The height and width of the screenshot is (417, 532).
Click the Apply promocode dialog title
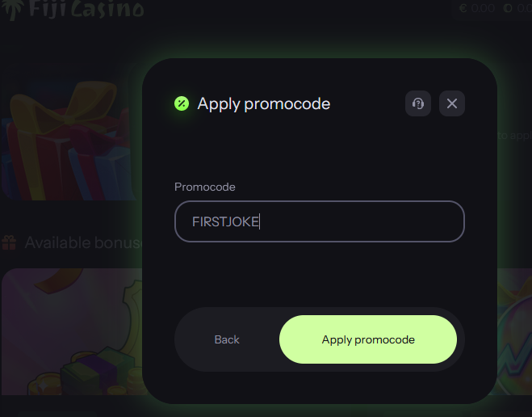[264, 103]
